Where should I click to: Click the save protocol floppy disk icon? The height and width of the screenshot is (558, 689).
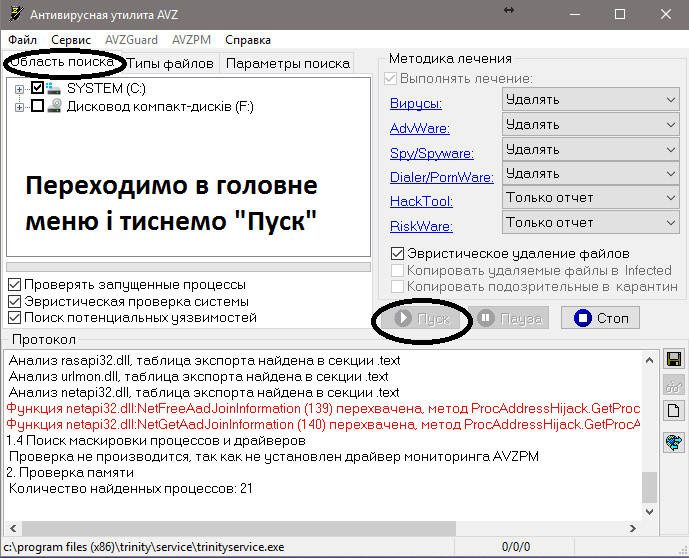[673, 360]
